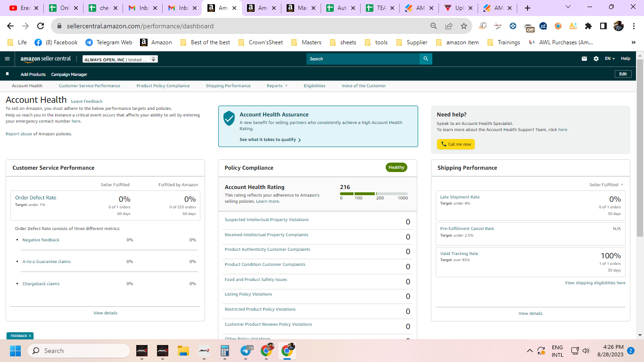The image size is (644, 362).
Task: Click View shipping eligibilities here
Action: (x=595, y=283)
